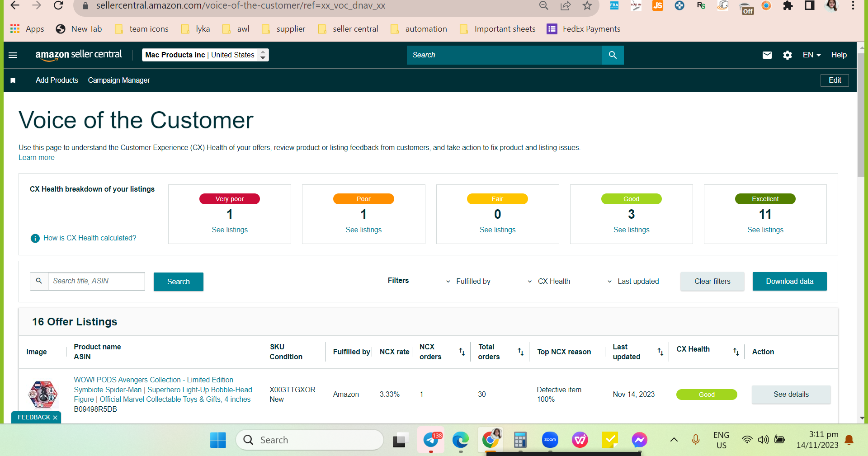Click the share page icon in address bar
Screen dimensions: 868x456
[x=566, y=5]
